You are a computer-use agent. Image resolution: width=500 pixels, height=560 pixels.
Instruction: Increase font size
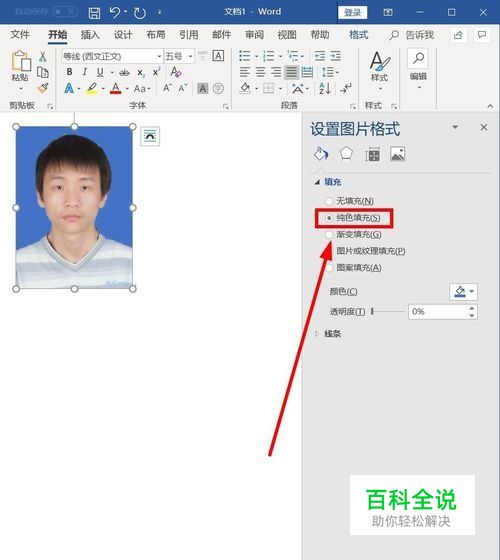[x=167, y=88]
